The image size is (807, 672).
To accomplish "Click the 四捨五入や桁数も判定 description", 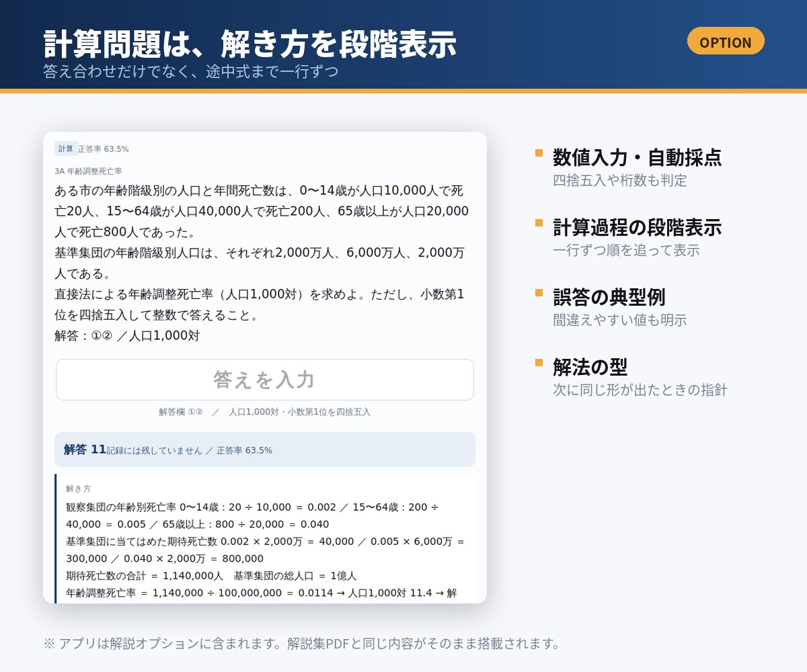I will coord(620,180).
